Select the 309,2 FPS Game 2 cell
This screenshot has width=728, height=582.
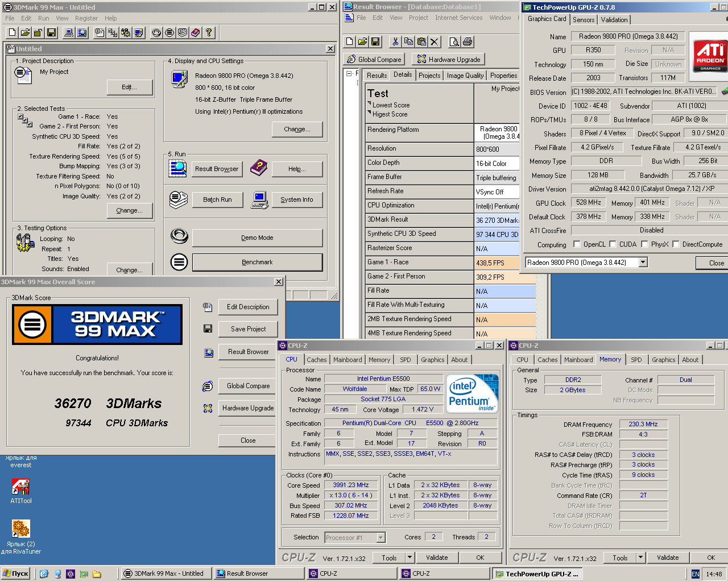504,277
